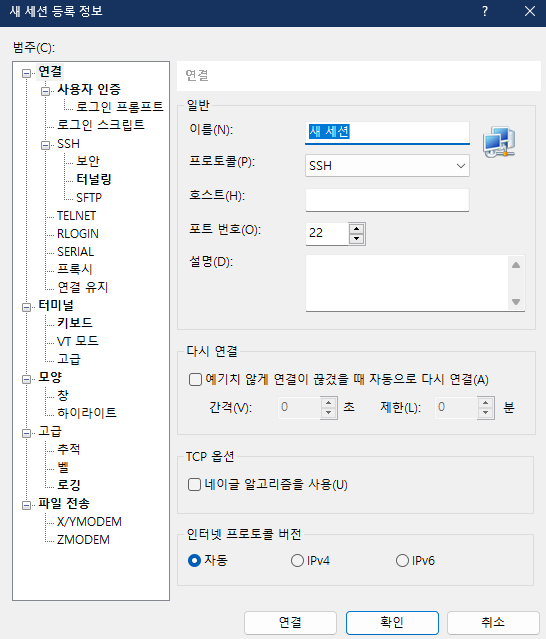Select 벨 in the tree

point(63,467)
